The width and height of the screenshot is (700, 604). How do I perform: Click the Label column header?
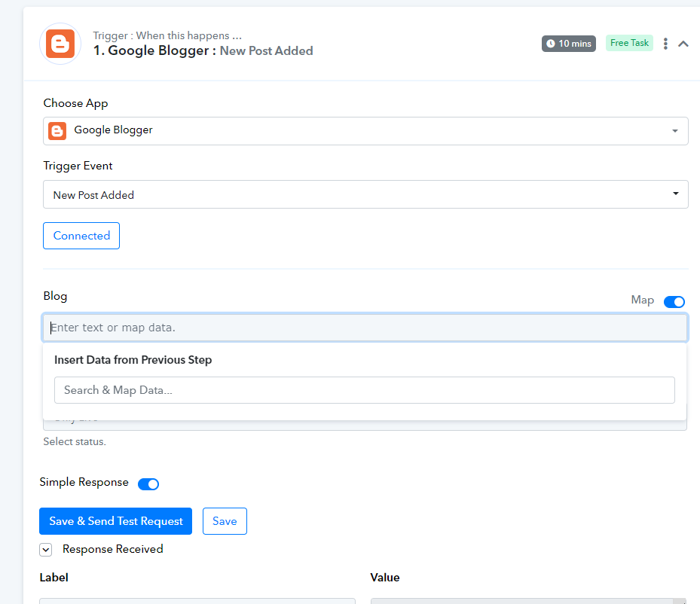(x=54, y=577)
